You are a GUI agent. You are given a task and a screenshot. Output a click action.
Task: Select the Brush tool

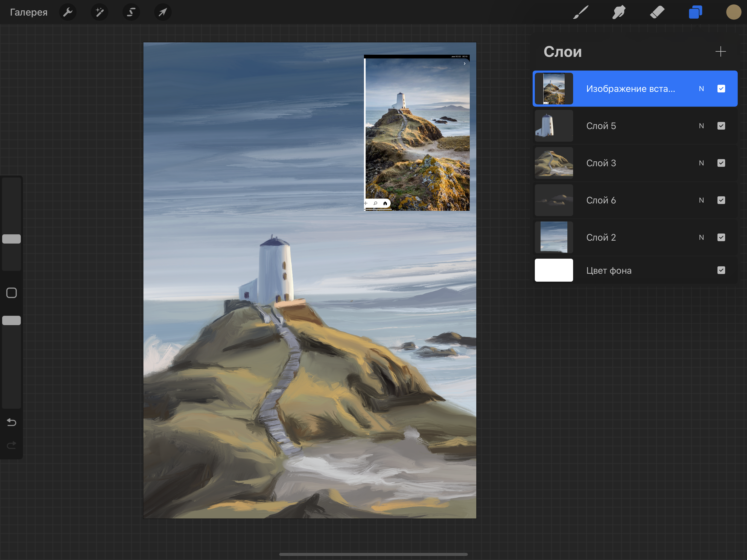click(x=581, y=12)
